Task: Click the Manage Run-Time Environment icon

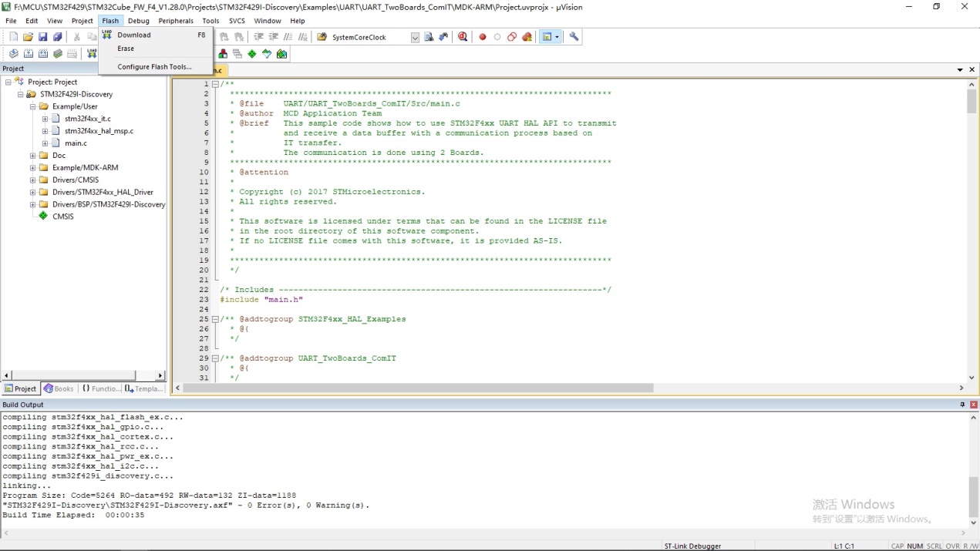Action: point(252,54)
